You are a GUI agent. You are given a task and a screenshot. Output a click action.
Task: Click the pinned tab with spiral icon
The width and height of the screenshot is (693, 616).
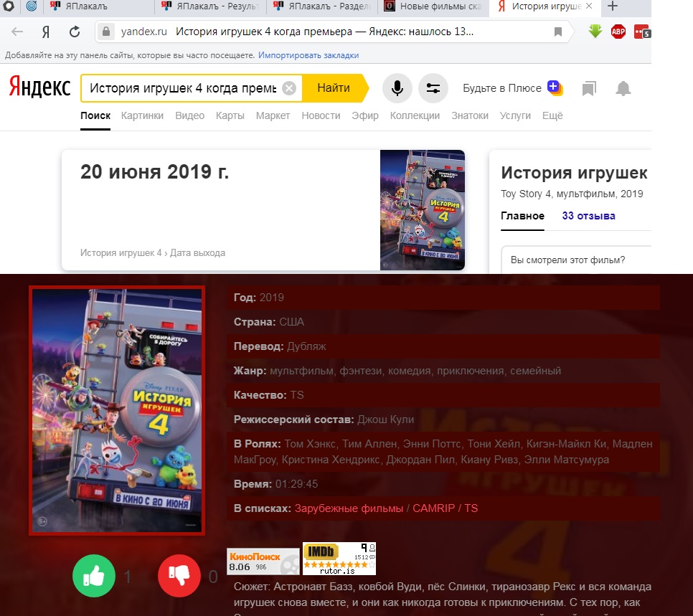coord(32,6)
